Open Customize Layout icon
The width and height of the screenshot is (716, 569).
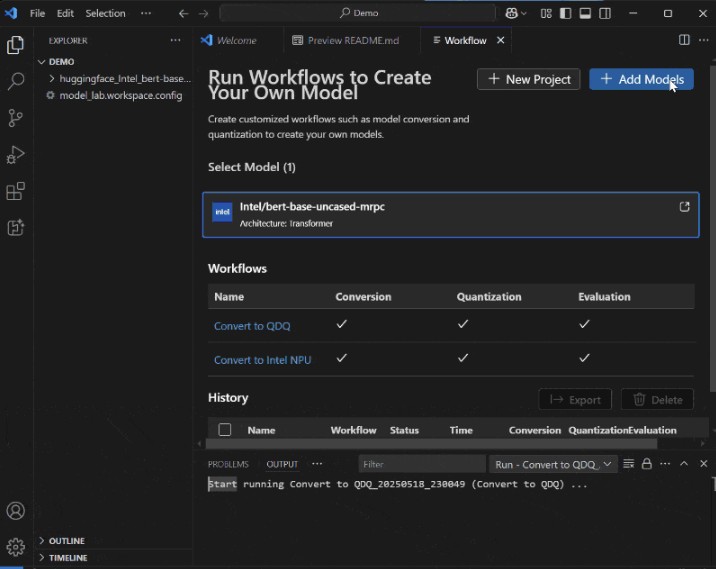[x=546, y=13]
